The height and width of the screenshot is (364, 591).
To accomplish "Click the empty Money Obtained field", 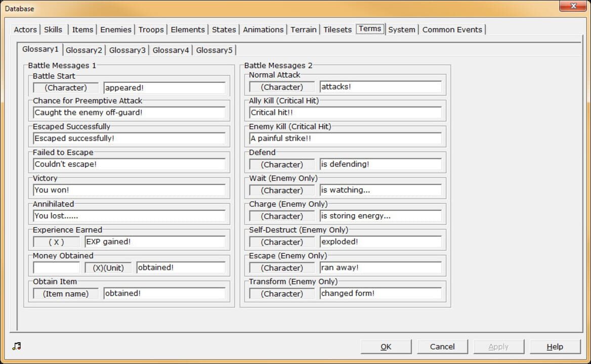I will [x=57, y=267].
